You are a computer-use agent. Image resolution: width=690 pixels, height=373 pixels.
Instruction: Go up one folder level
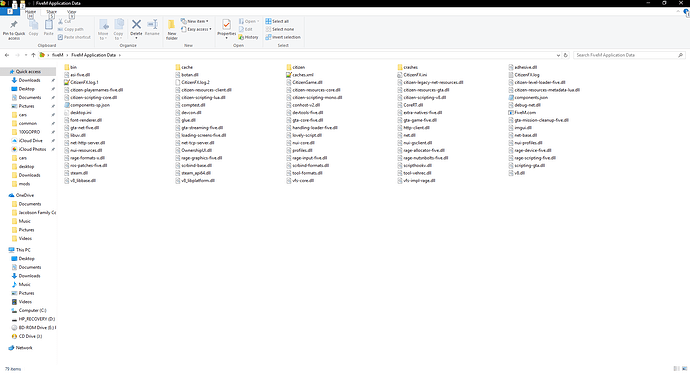coord(33,55)
